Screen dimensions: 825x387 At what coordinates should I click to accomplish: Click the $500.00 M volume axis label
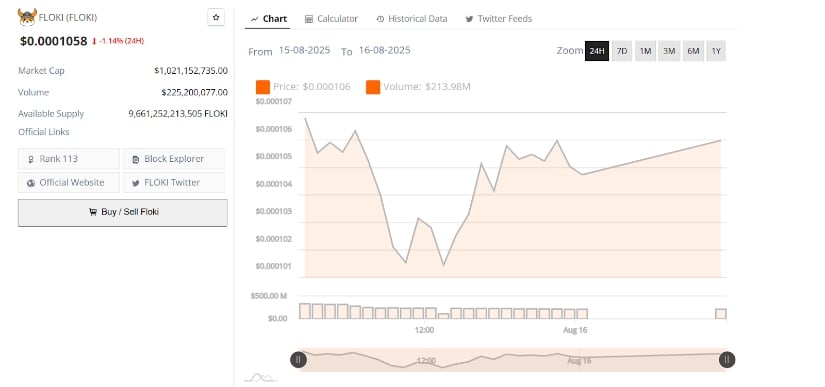click(x=269, y=296)
